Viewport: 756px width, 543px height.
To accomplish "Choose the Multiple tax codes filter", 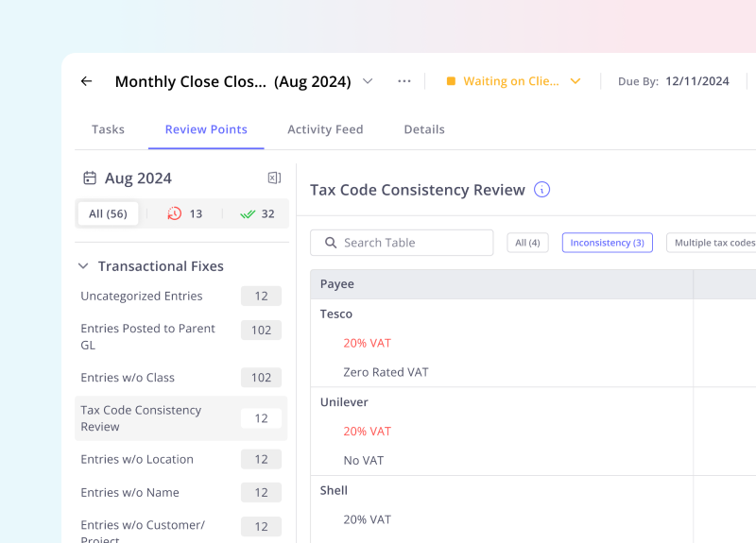I will 712,243.
